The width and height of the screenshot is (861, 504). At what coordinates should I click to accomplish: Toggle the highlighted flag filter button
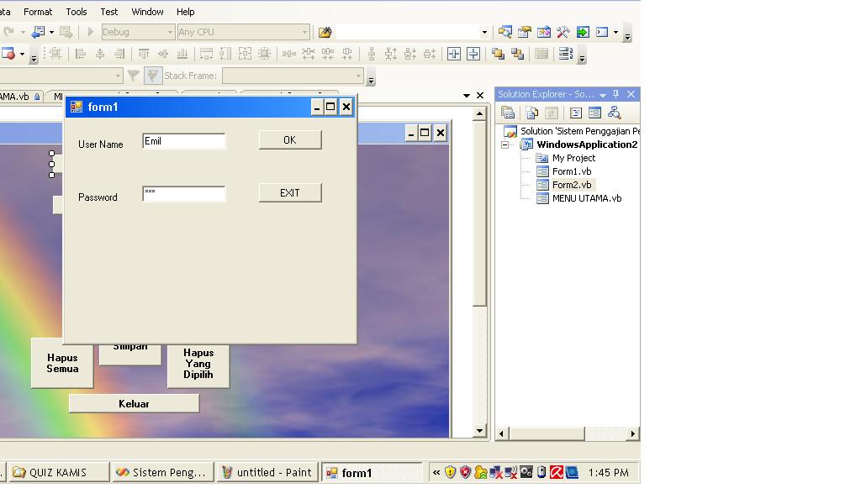point(153,76)
